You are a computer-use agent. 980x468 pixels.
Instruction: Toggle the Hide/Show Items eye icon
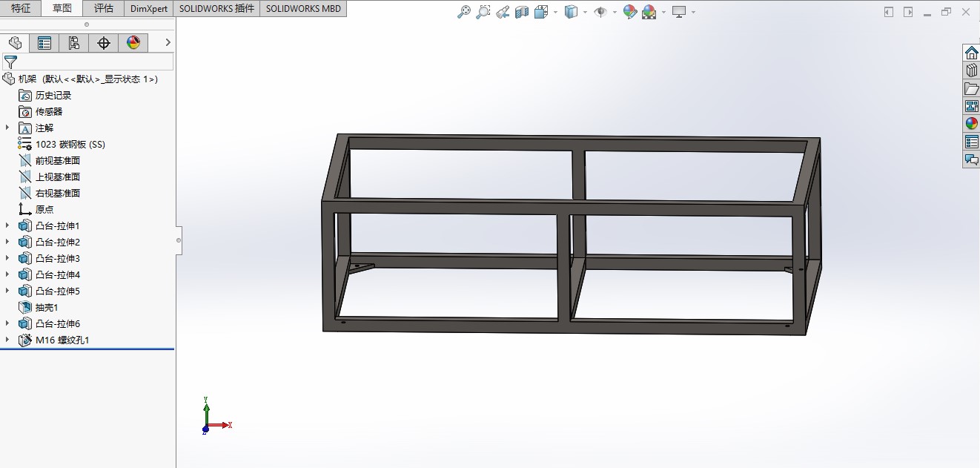600,12
